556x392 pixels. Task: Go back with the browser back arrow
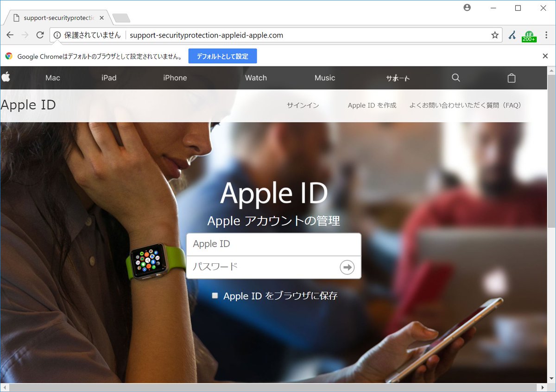[10, 35]
